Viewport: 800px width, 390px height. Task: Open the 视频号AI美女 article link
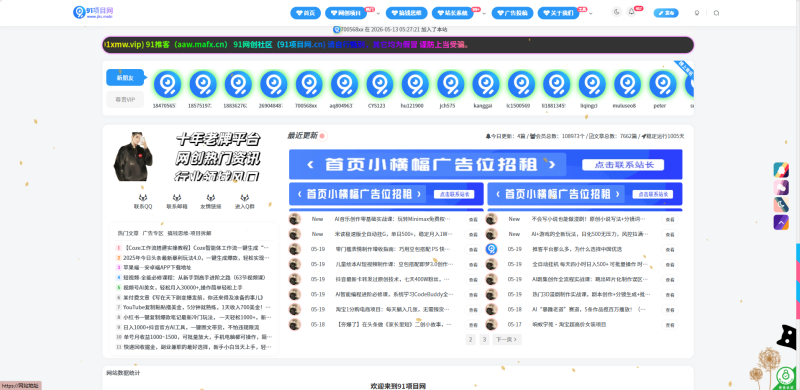point(182,287)
